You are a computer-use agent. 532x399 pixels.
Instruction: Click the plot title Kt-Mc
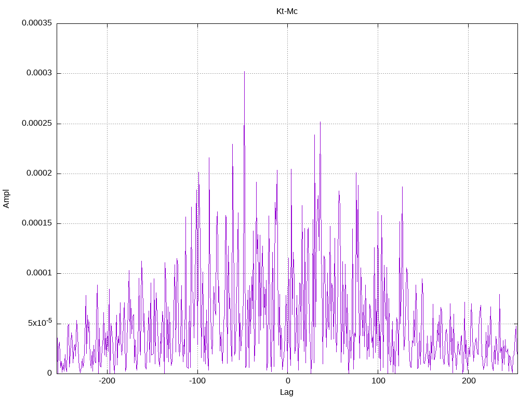coord(287,11)
